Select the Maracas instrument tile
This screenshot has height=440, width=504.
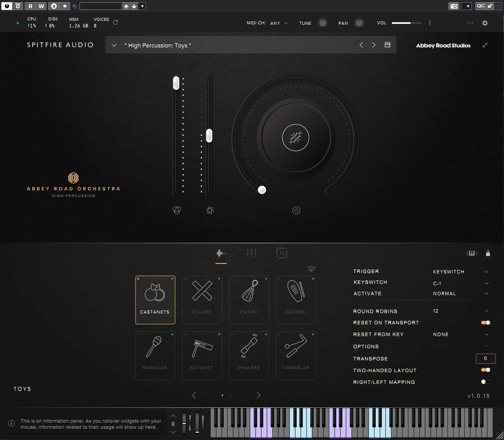155,355
